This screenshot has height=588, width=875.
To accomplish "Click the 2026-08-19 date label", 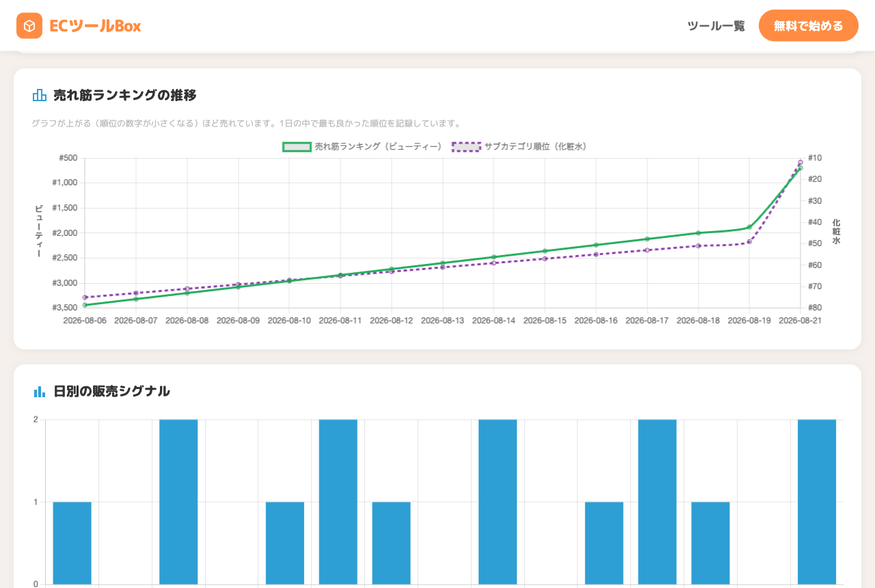I will [749, 320].
